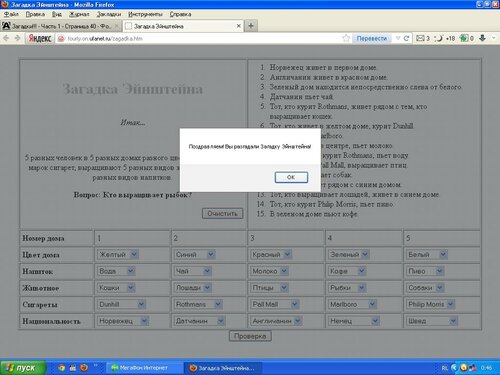This screenshot has height=375, width=500.
Task: Open house 2 color dropdown Синий
Action: [194, 254]
